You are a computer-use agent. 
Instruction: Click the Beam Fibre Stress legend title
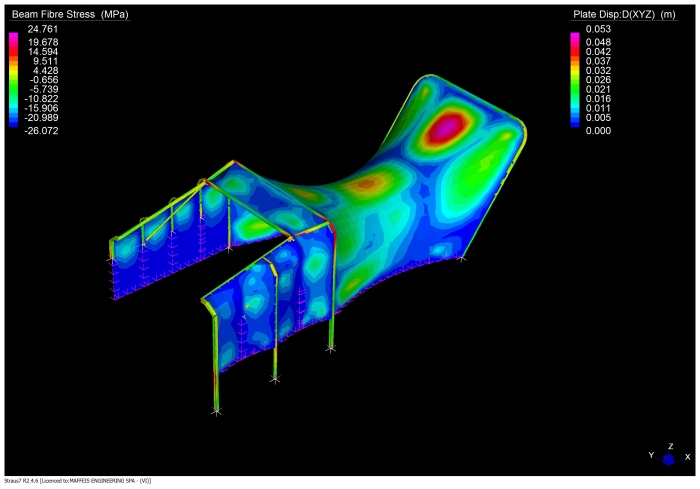coord(69,15)
